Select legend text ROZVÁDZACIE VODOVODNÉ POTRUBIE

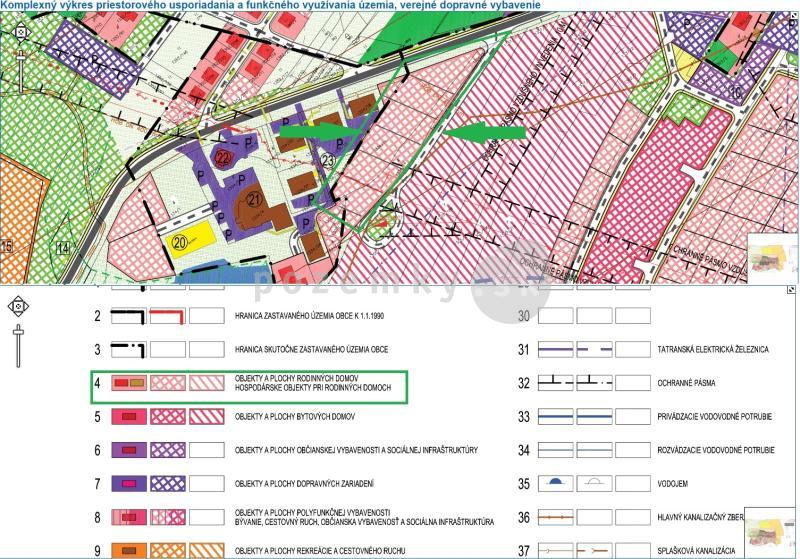(x=716, y=450)
